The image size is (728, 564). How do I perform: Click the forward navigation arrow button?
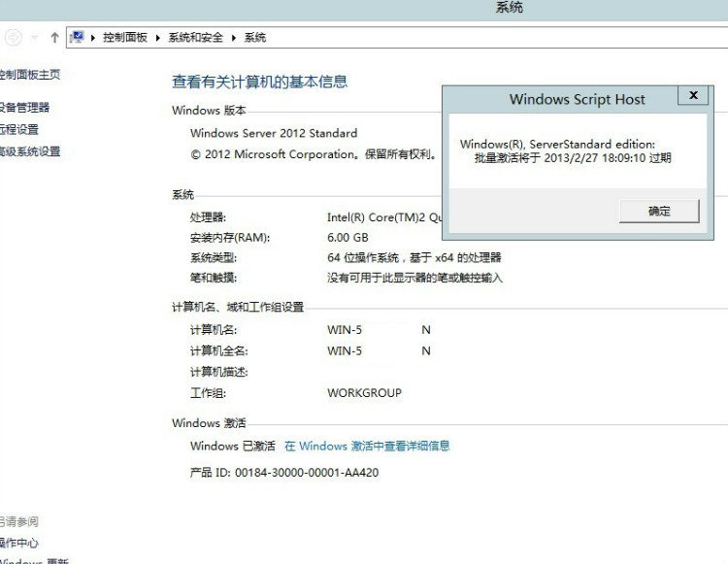(14, 37)
